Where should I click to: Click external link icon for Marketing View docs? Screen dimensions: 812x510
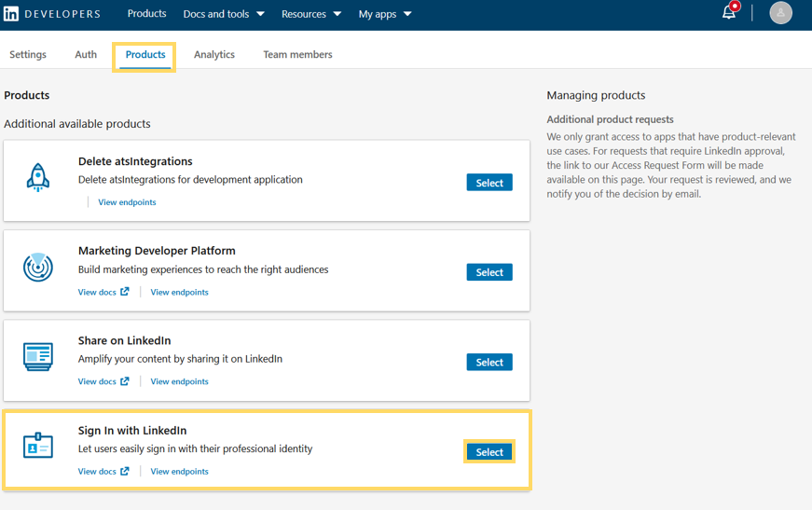(x=125, y=292)
